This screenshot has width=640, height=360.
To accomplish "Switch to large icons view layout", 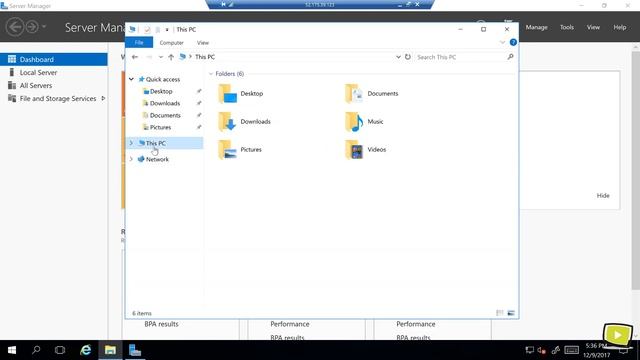I will (511, 313).
